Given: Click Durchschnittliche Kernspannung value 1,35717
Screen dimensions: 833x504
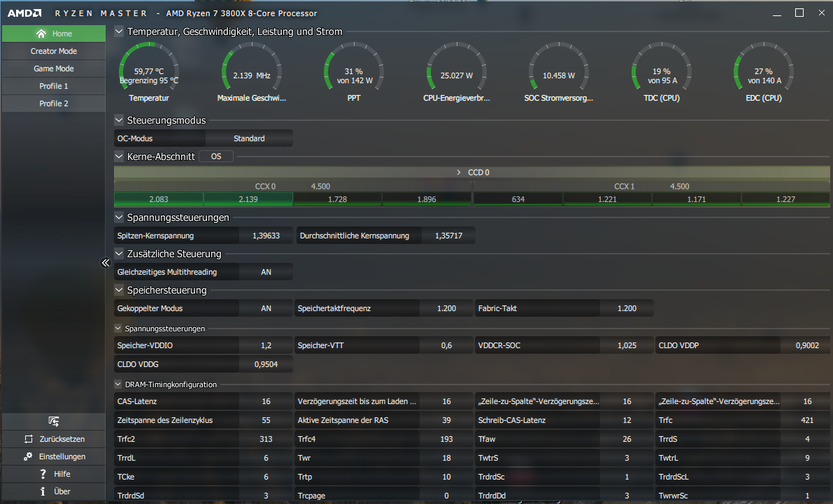Looking at the screenshot, I should [x=448, y=236].
